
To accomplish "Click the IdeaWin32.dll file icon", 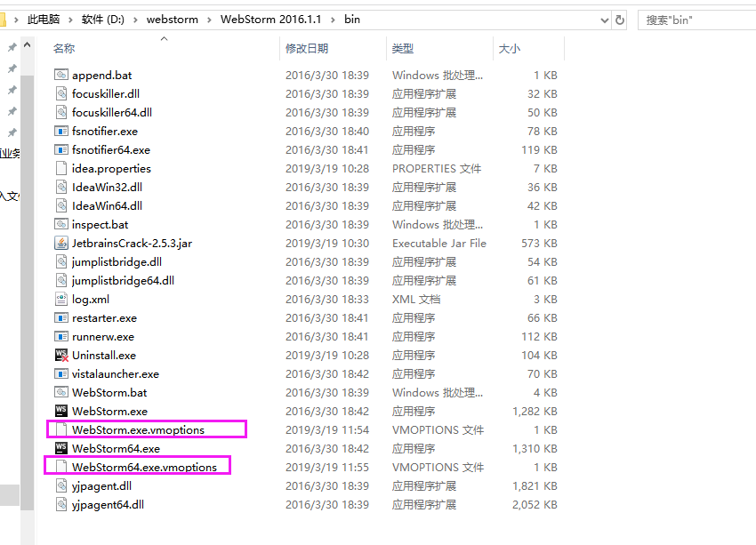I will (61, 187).
